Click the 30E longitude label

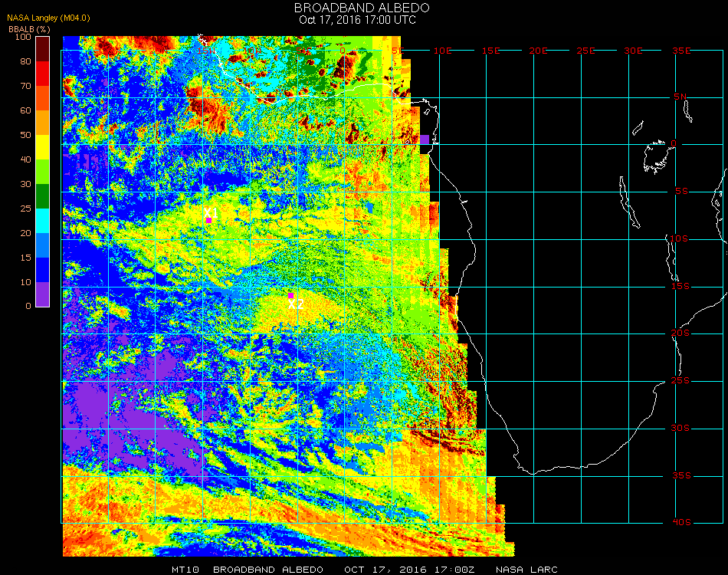(633, 51)
